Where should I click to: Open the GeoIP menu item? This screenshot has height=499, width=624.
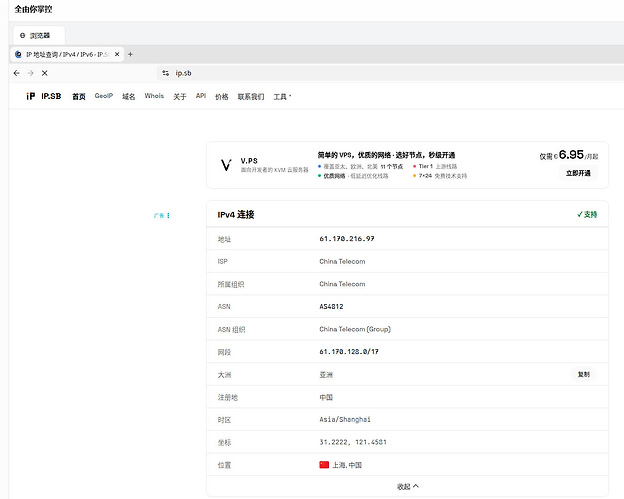coord(104,96)
